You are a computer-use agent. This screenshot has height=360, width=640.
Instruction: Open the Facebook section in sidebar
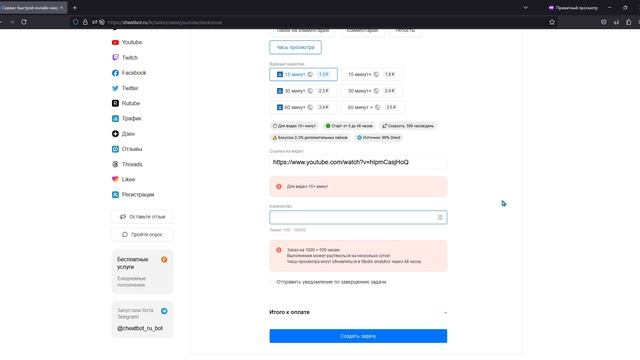click(x=129, y=73)
